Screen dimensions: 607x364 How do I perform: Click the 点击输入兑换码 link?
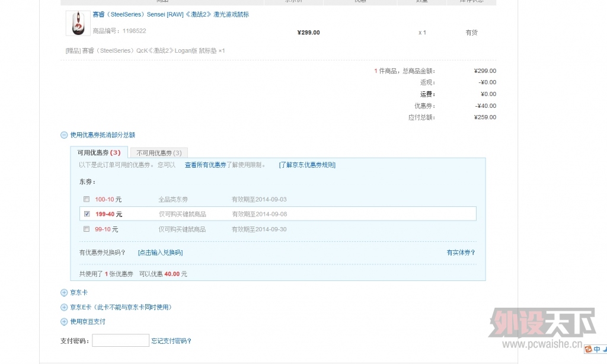[x=160, y=253]
